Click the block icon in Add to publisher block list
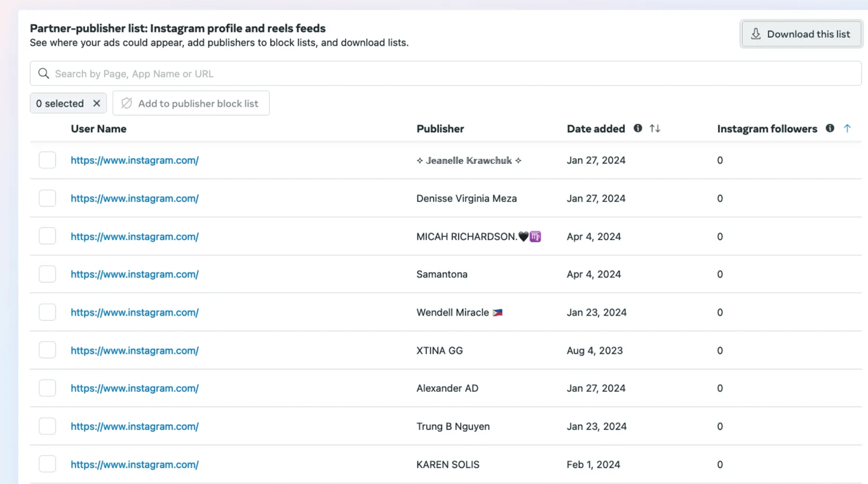Screen dimensions: 868x484 click(126, 103)
